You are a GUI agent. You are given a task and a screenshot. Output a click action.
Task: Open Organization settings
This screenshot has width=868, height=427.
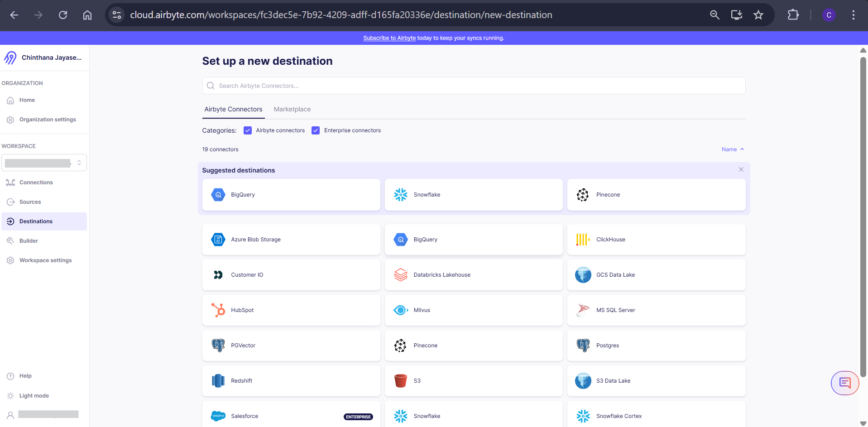click(x=44, y=120)
